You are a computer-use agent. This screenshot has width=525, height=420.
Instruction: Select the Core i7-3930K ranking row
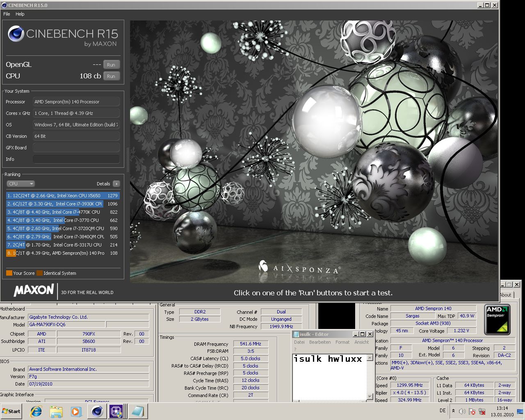point(63,204)
